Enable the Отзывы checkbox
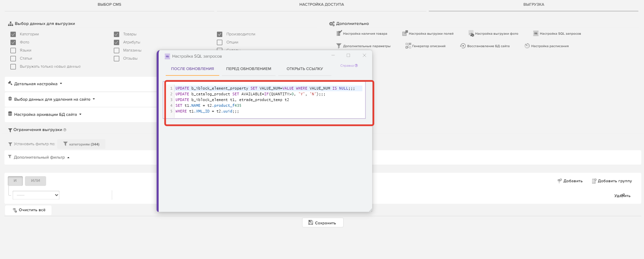 click(117, 58)
